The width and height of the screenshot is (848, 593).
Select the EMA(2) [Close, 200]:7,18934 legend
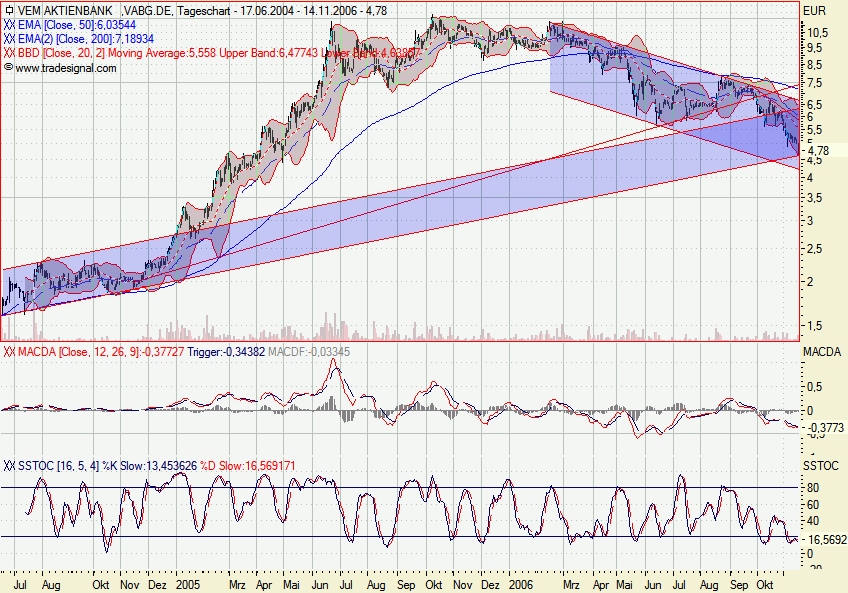[x=85, y=39]
